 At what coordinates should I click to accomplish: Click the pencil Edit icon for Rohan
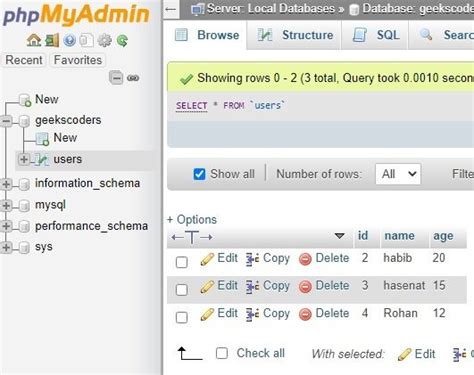tap(207, 314)
